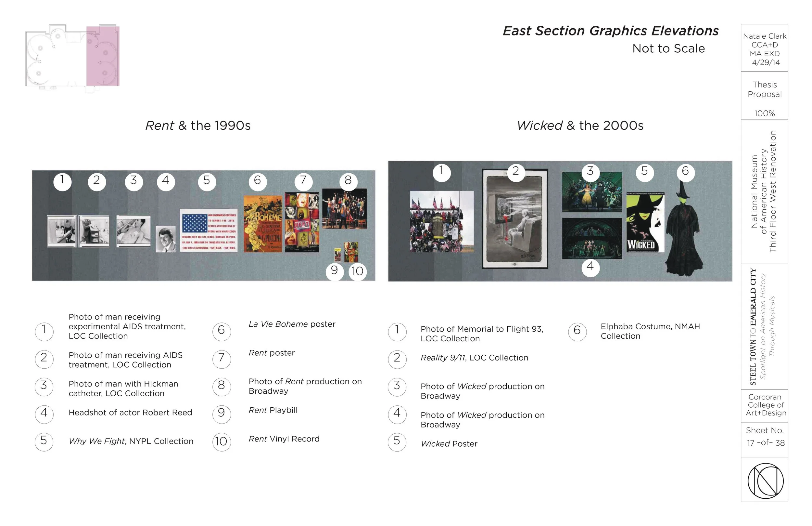Click 'La Vie Boheme poster' legend text
The width and height of the screenshot is (812, 526).
pyautogui.click(x=292, y=324)
